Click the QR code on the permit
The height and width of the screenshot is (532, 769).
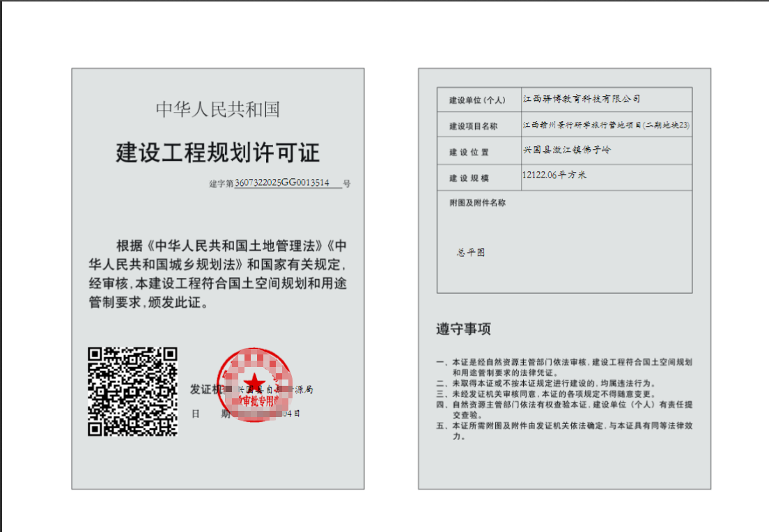tap(132, 391)
